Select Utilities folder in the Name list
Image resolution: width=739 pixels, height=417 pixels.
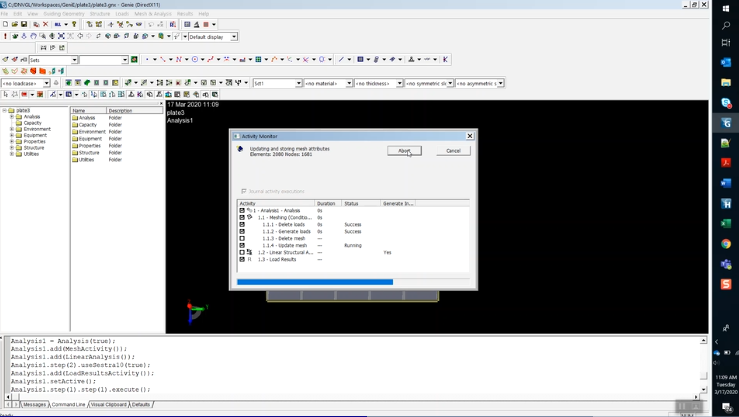tap(86, 160)
